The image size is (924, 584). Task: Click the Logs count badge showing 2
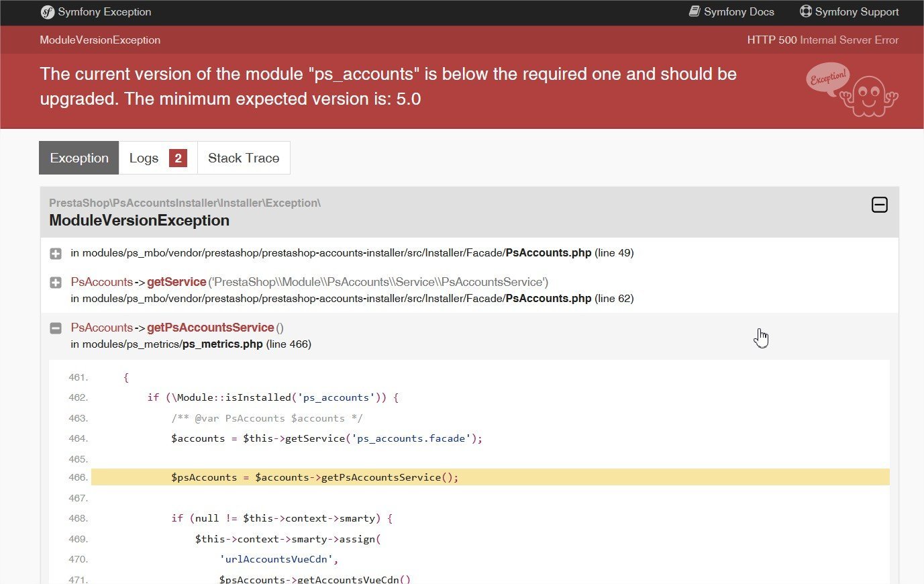(x=178, y=158)
